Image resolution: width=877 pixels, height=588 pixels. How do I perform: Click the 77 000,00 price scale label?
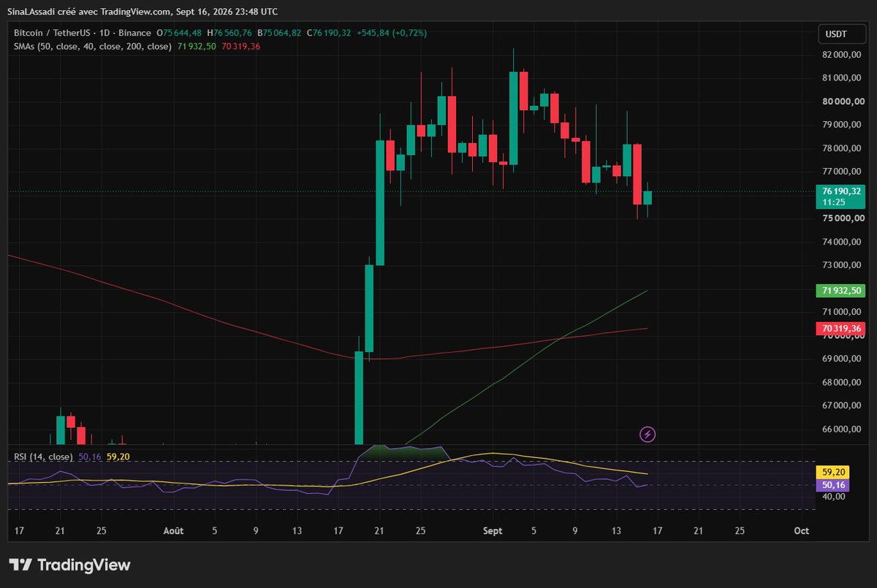coord(841,172)
